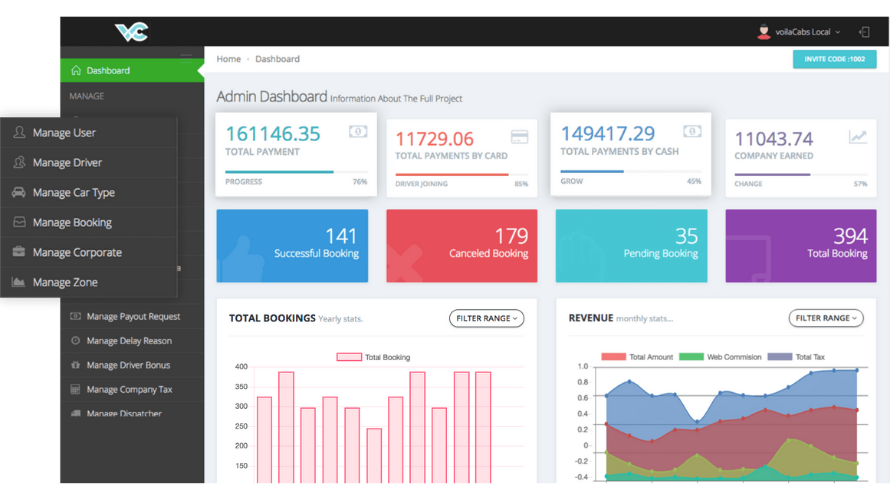Viewport: 890px width, 500px height.
Task: Expand the voilaCabs Local user menu
Action: tap(799, 32)
